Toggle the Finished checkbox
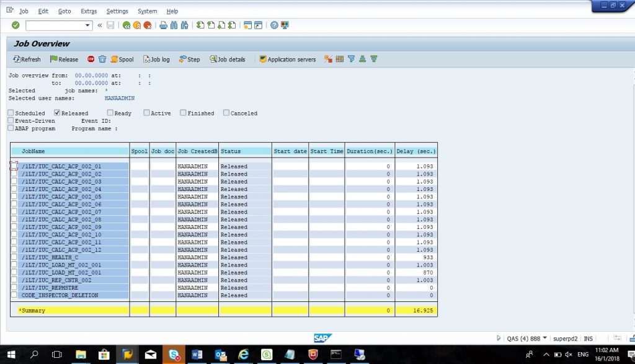Viewport: 635px width, 364px height. (183, 113)
